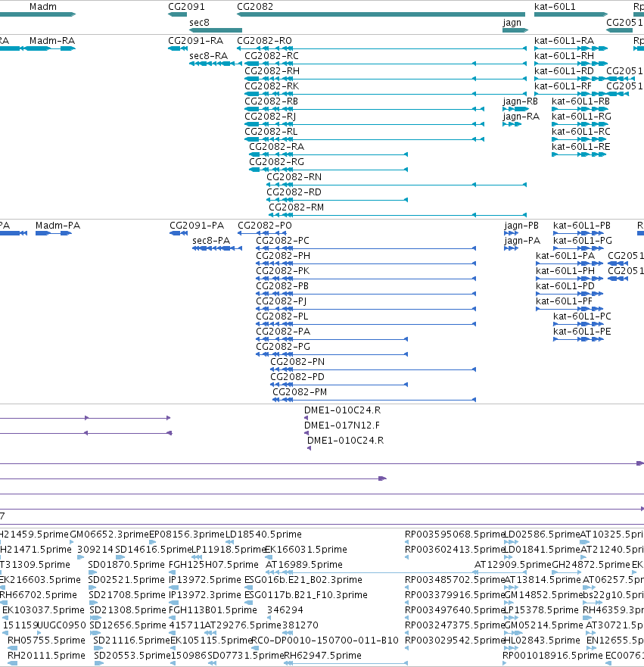Choose transcript label kat-60L1-RB

[581, 101]
